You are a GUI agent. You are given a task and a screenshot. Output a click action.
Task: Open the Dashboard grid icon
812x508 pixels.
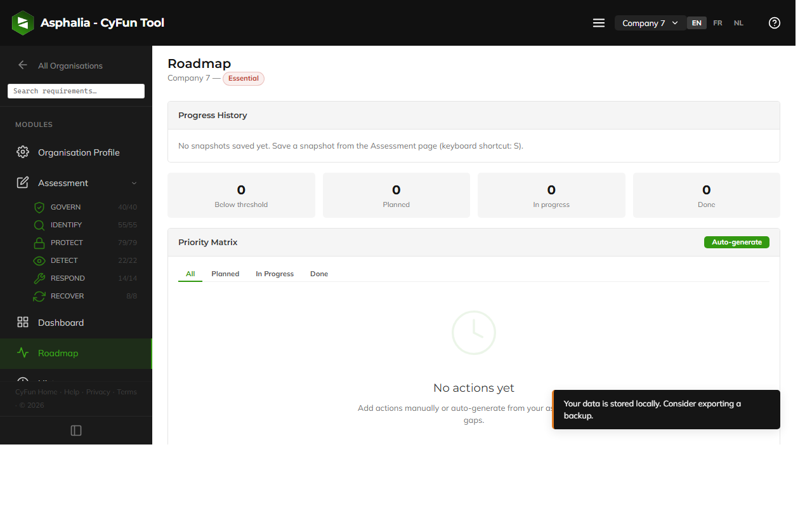tap(22, 322)
